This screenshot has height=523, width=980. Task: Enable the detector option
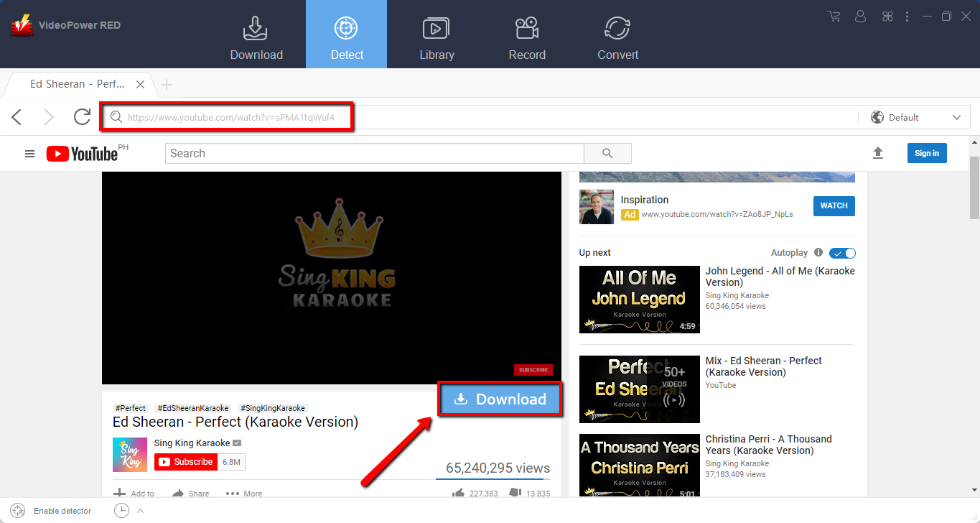click(62, 511)
